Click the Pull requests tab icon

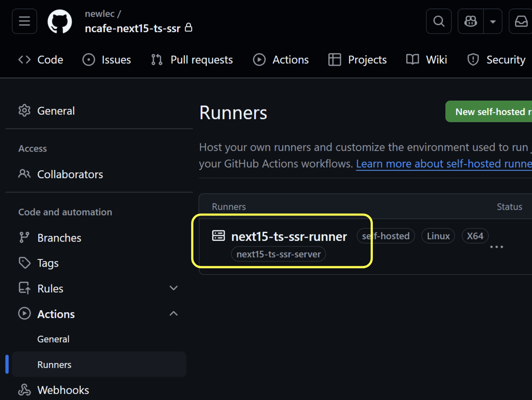click(157, 60)
